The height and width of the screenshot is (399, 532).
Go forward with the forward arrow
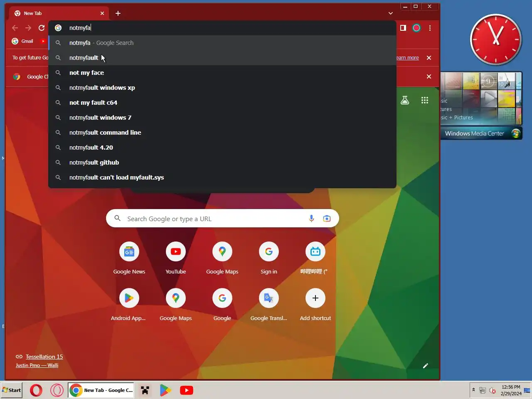[28, 28]
